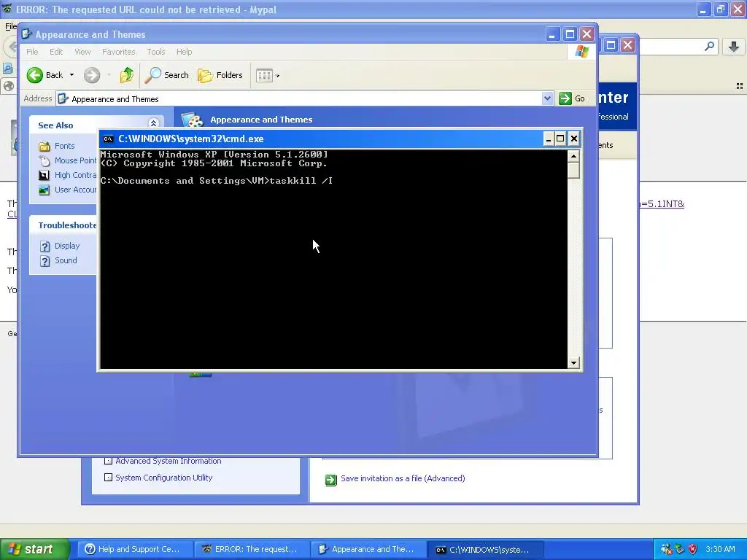
Task: Click the High Contrast icon
Action: [44, 175]
